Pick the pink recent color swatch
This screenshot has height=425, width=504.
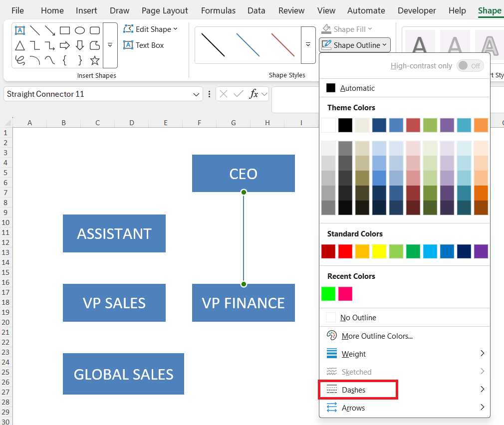(345, 294)
